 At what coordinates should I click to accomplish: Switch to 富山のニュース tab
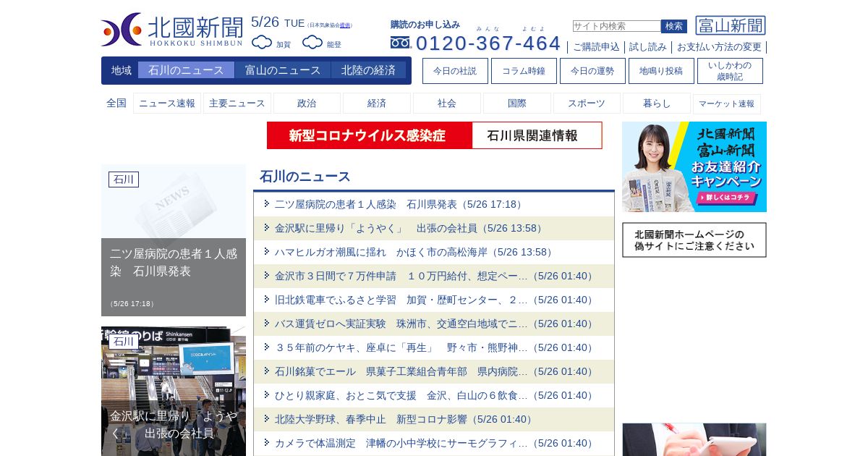click(x=282, y=70)
